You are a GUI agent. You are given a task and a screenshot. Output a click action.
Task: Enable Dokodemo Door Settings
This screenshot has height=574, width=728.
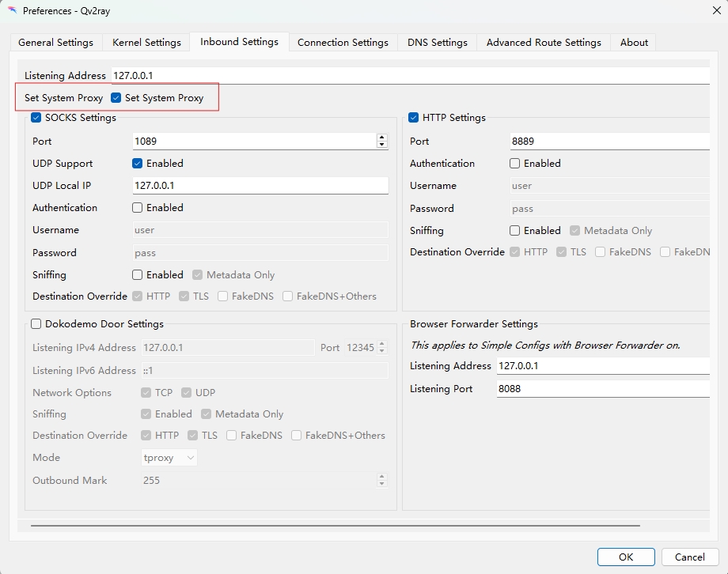point(36,323)
